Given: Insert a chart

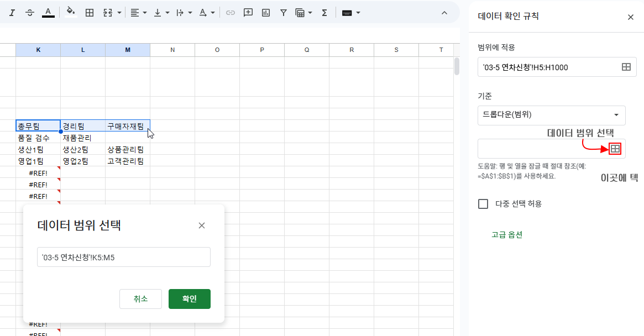Looking at the screenshot, I should [x=266, y=13].
